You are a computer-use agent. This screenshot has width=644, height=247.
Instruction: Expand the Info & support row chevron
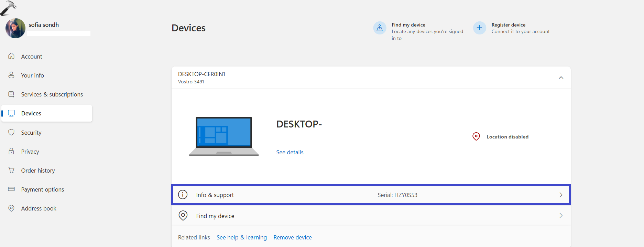(561, 195)
